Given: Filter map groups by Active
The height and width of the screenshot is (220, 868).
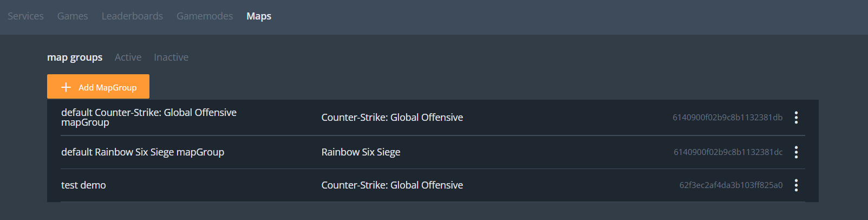Looking at the screenshot, I should (x=128, y=57).
